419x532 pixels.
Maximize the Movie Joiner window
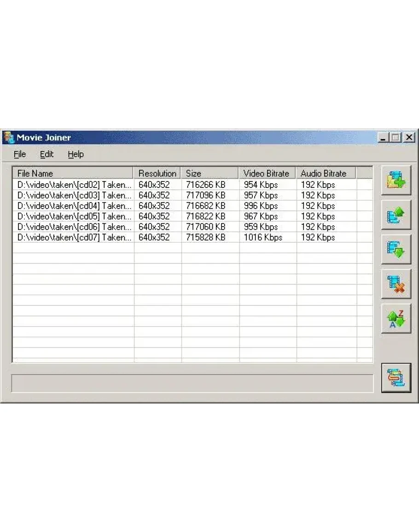[396, 137]
